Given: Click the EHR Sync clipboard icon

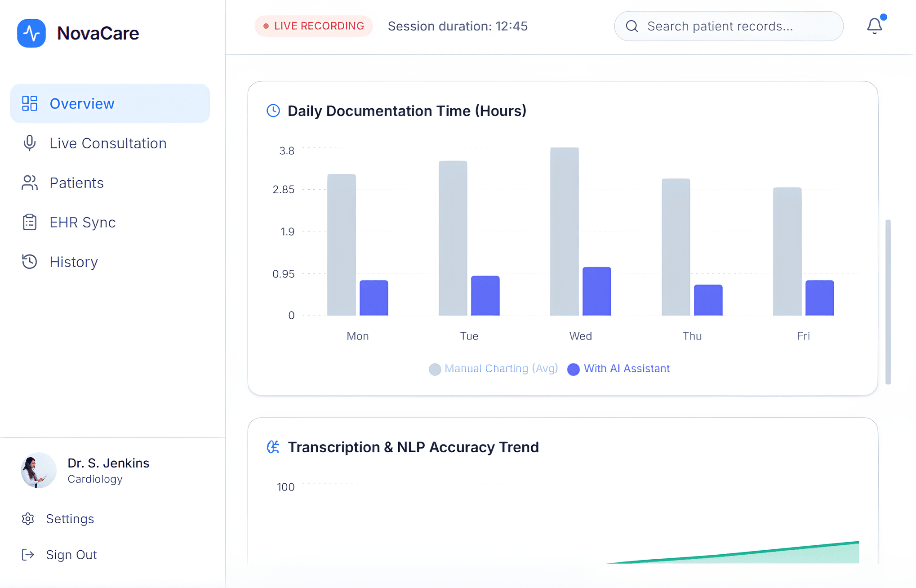Looking at the screenshot, I should coord(29,222).
